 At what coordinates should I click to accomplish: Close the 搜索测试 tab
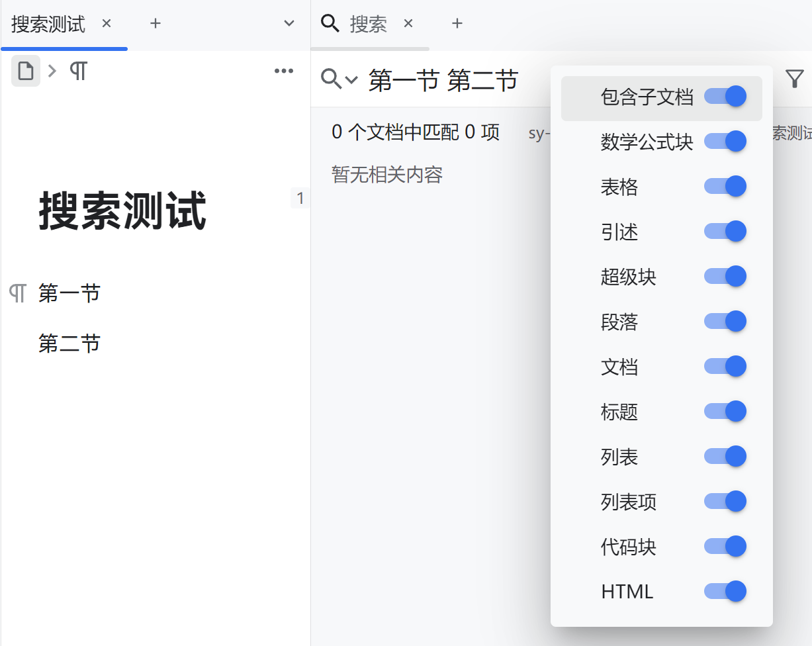point(107,24)
